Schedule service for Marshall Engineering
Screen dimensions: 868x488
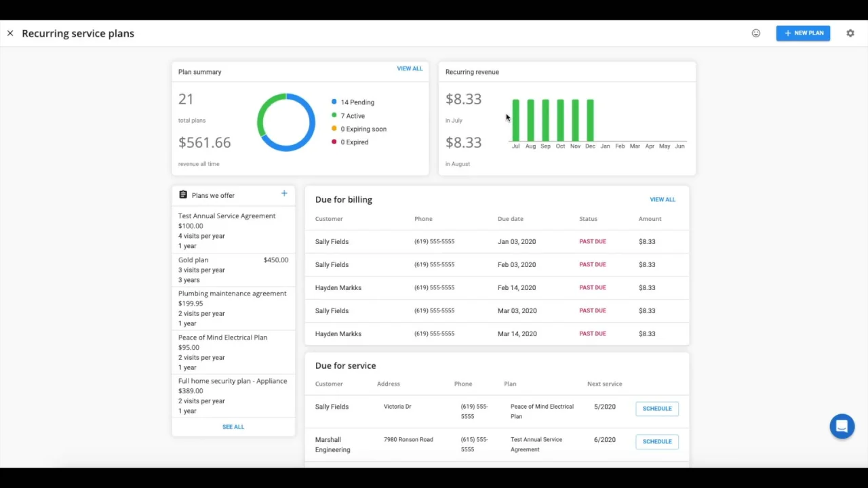(x=657, y=441)
